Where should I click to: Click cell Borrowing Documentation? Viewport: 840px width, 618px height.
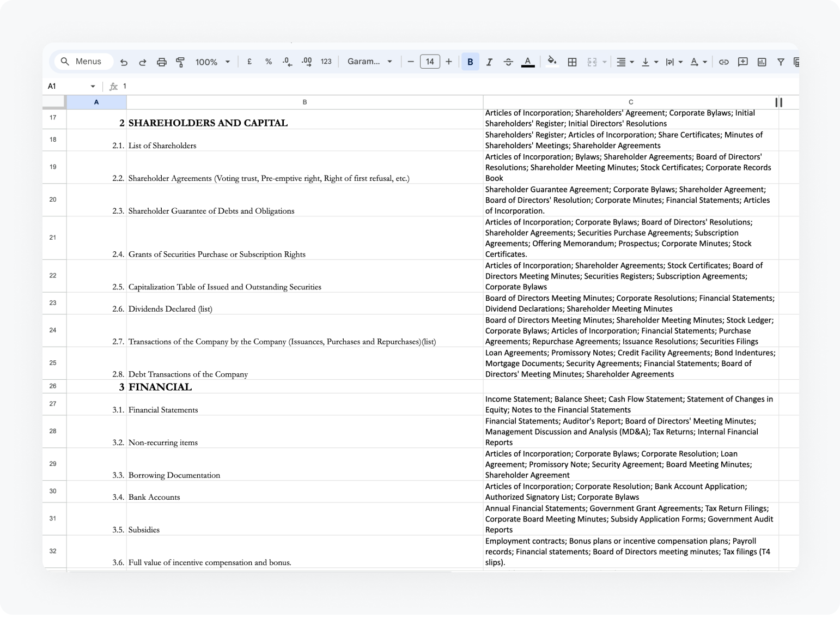tap(305, 464)
